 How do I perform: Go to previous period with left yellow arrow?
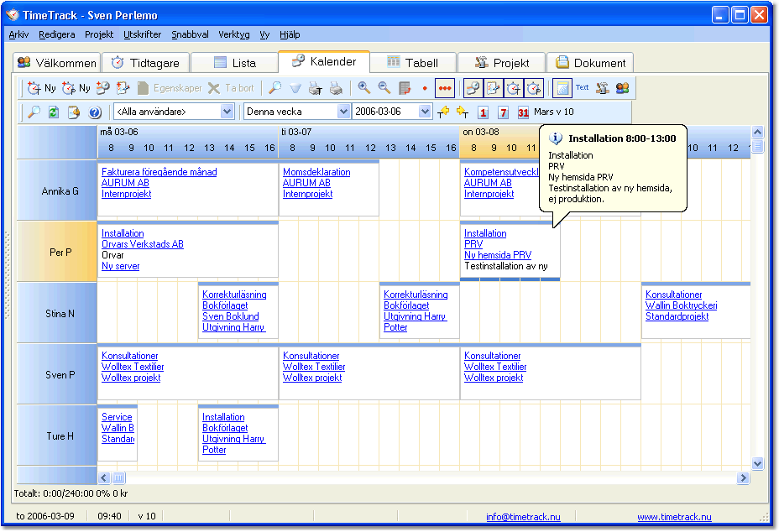[443, 112]
